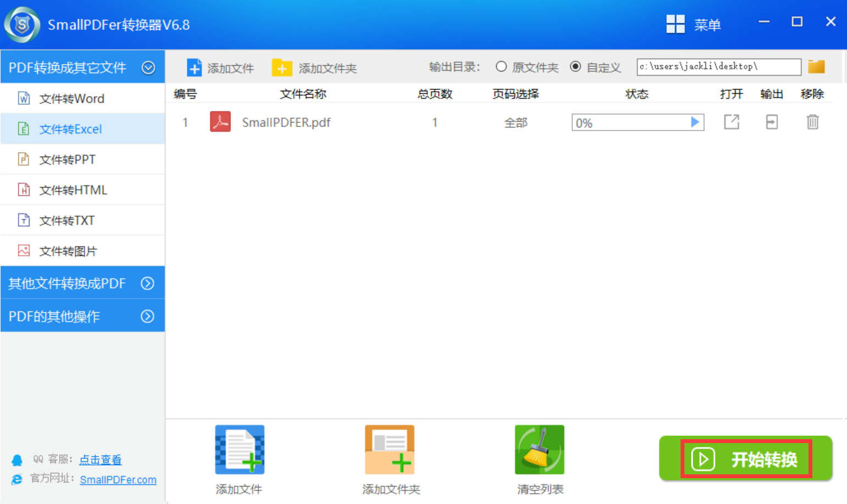The height and width of the screenshot is (504, 847).
Task: Select 文件转TXT menu item
Action: (x=82, y=220)
